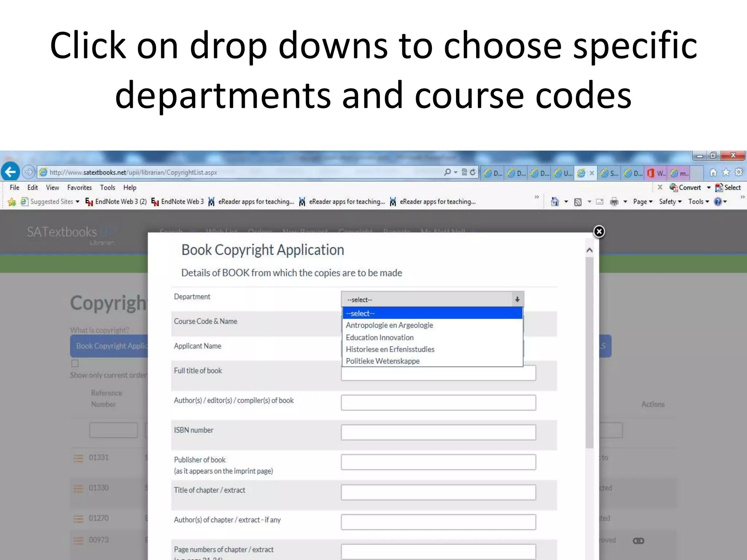Click the help question mark icon
The image size is (747, 560).
point(718,202)
